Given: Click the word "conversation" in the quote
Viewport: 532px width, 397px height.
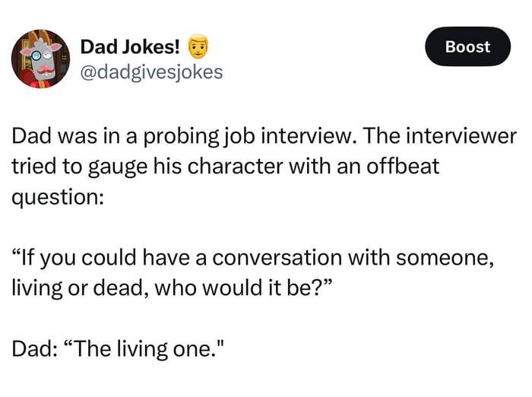Looking at the screenshot, I should (278, 258).
